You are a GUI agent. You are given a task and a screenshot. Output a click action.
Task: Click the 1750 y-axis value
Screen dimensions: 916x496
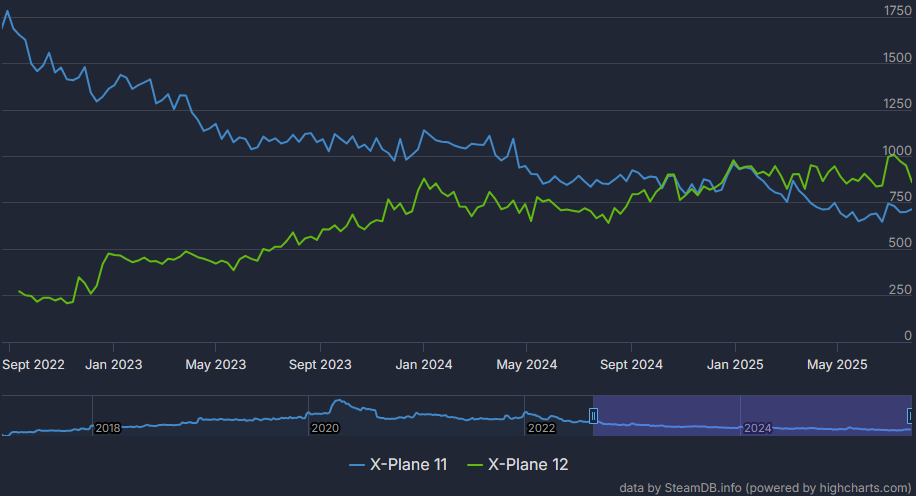tap(897, 11)
